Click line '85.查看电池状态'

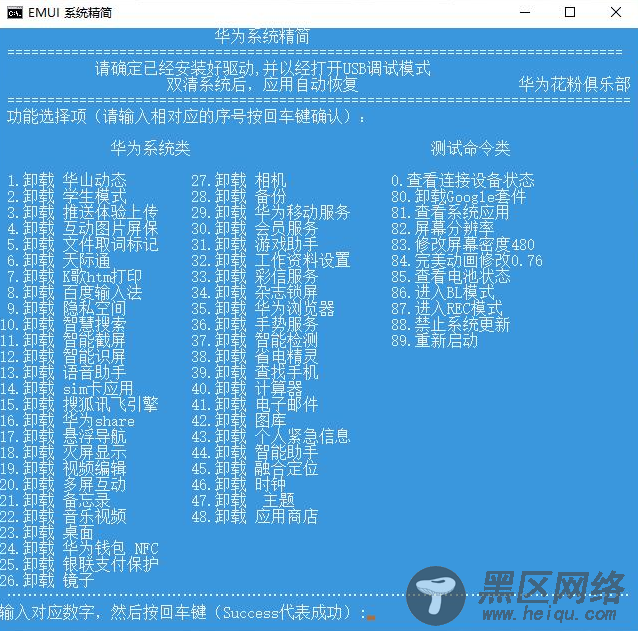(450, 277)
